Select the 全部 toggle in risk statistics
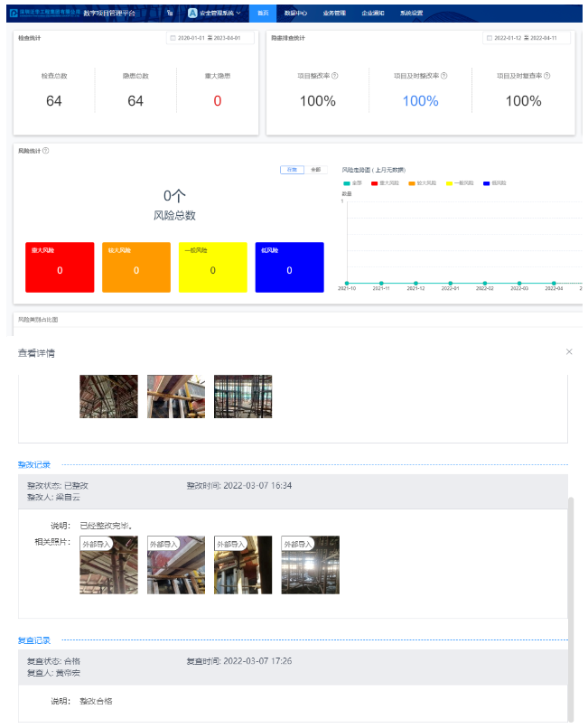This screenshot has width=588, height=728. [x=315, y=169]
